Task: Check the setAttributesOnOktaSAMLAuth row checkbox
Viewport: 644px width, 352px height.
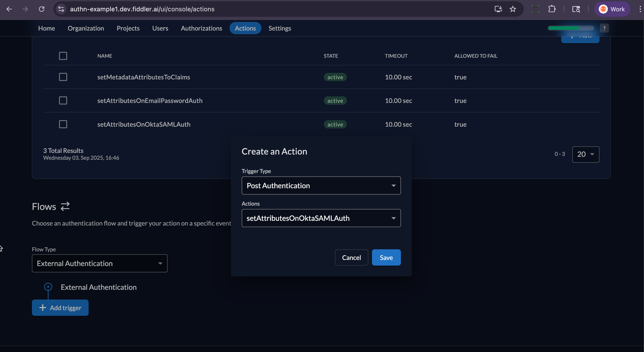Action: (63, 124)
